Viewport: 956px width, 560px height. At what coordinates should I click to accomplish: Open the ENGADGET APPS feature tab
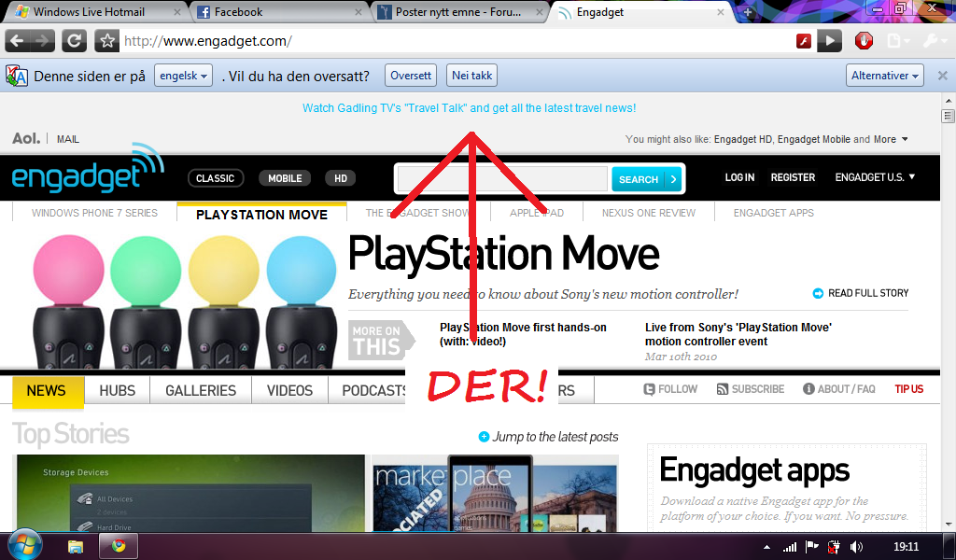774,213
